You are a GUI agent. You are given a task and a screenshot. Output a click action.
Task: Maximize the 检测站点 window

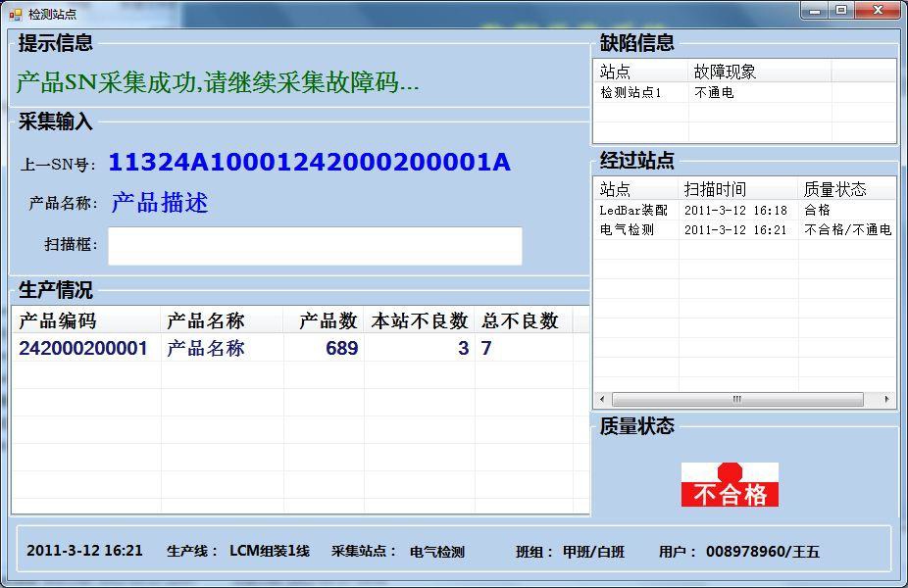[841, 11]
